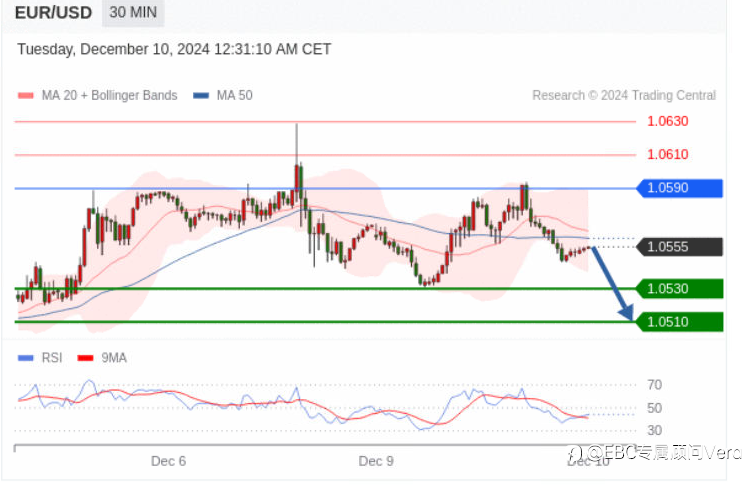Click the RSI 30 level label
The height and width of the screenshot is (486, 751).
click(x=654, y=430)
